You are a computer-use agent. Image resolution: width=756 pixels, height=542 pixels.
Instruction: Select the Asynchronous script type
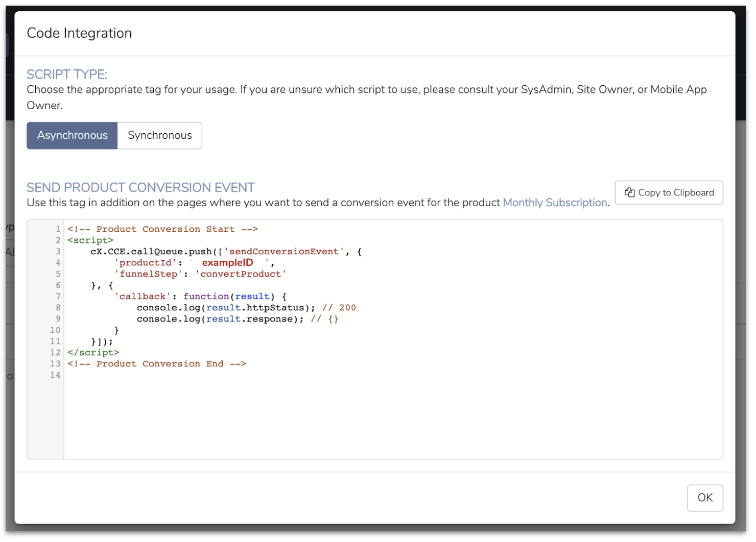coord(72,136)
